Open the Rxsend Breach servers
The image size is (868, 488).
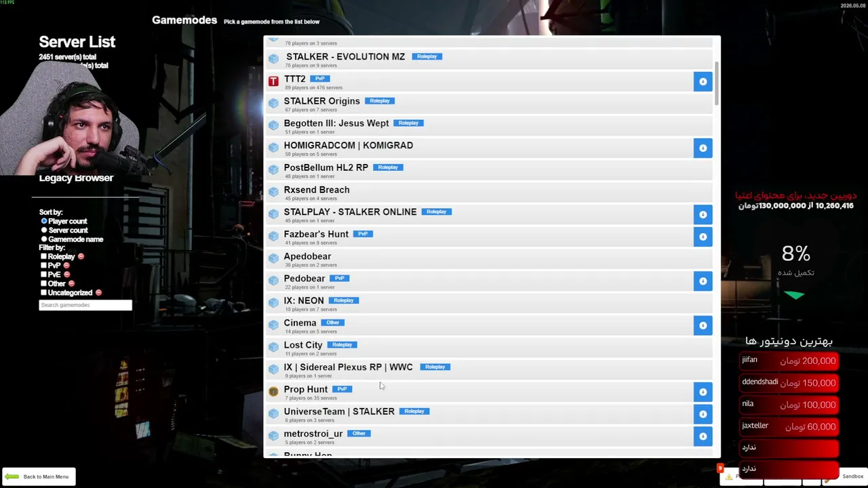click(x=488, y=192)
